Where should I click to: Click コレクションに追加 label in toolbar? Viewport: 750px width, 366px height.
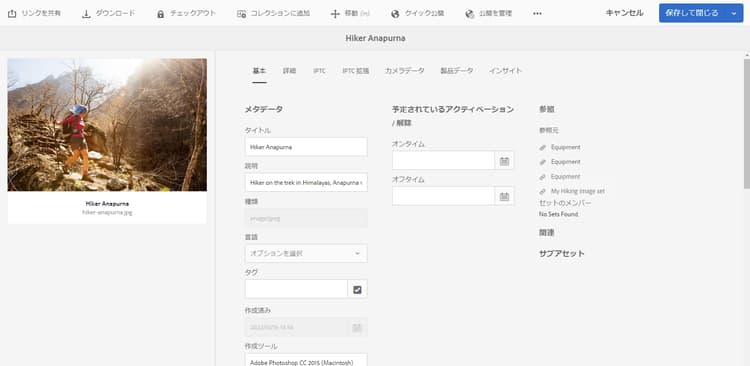[x=280, y=13]
